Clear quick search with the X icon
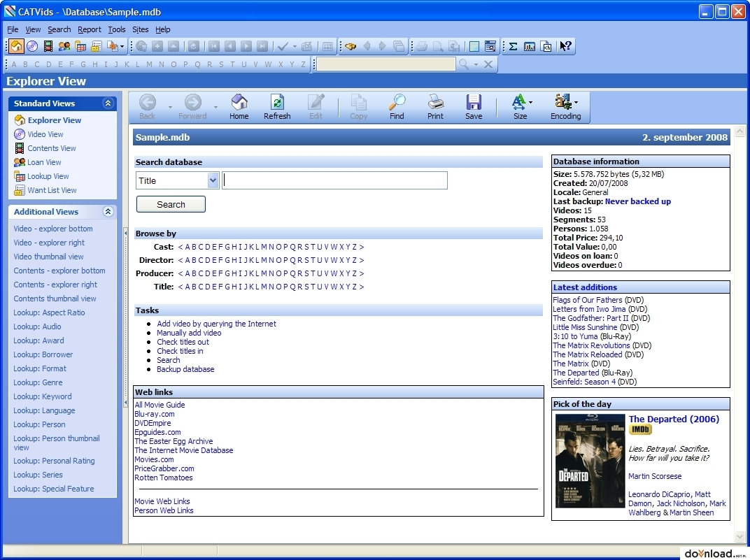Viewport: 750px width, 560px height. 488,64
